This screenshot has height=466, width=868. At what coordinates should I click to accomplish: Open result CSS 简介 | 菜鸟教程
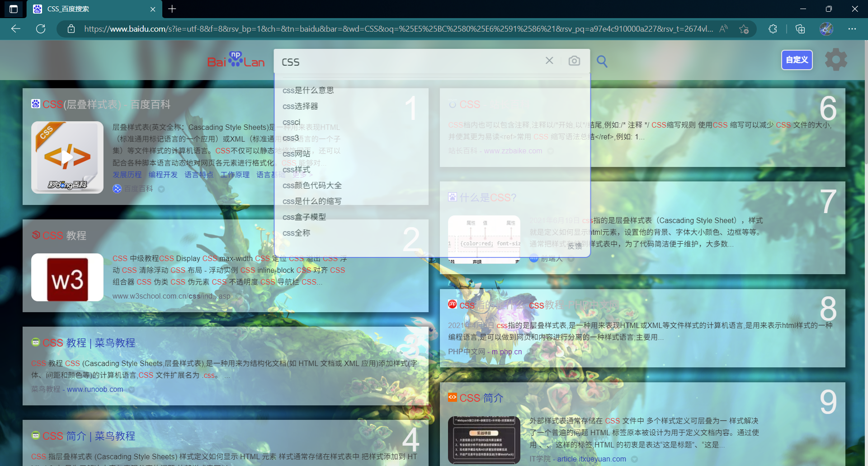click(89, 436)
